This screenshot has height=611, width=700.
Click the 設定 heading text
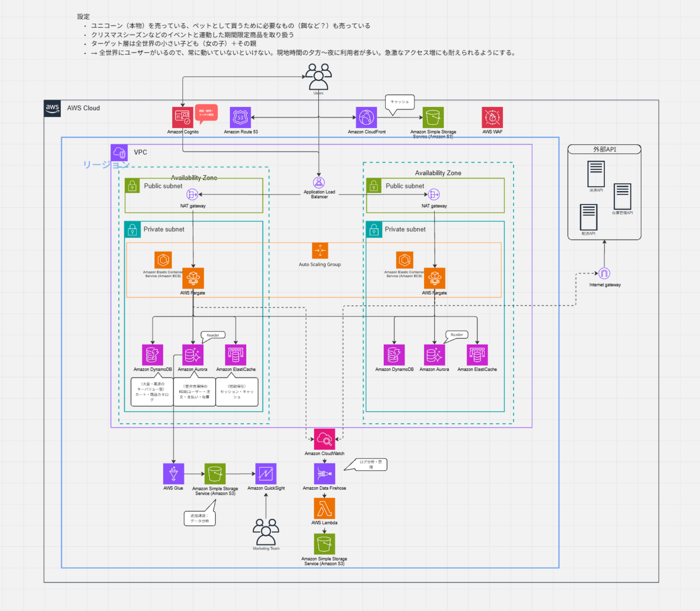coord(84,16)
